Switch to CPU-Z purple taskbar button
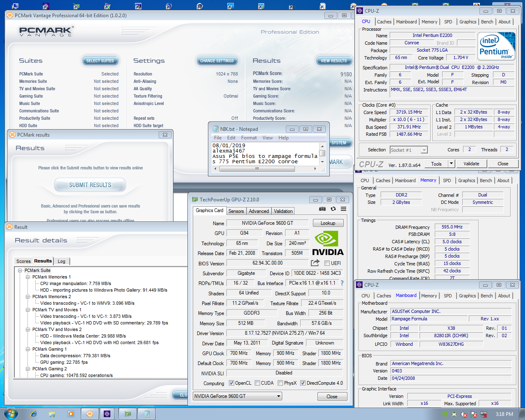Viewport: 525px width, 420px height. (107, 414)
